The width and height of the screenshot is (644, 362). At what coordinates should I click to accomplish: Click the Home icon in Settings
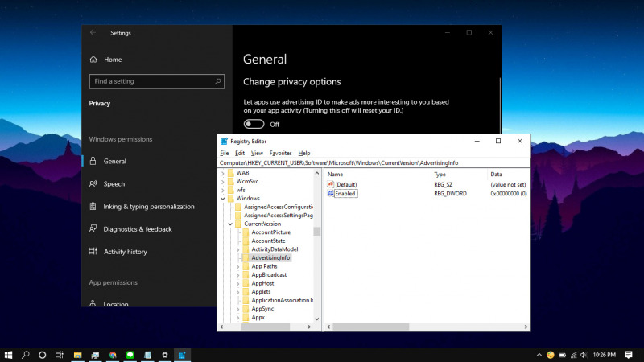(x=93, y=60)
